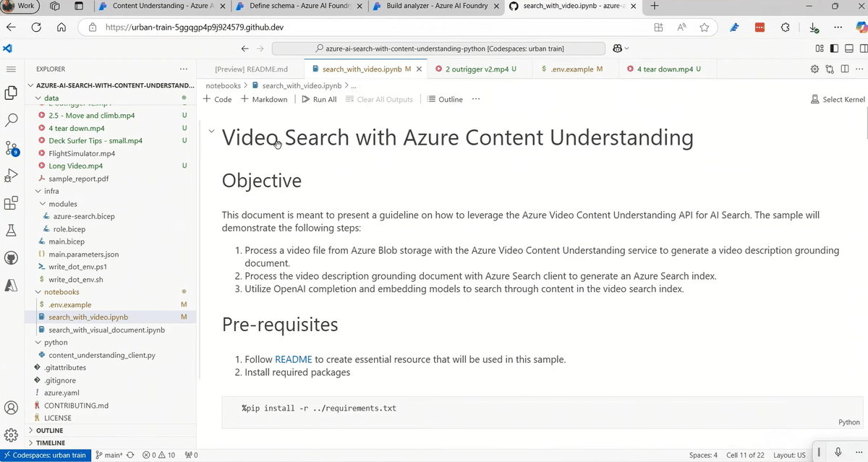Click the notebooks breadcrumb above the editor
The image size is (868, 462).
(x=223, y=85)
